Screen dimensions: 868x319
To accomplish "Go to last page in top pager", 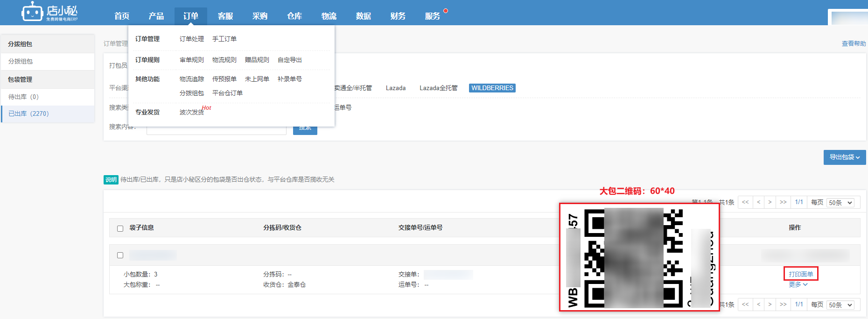I will click(783, 202).
